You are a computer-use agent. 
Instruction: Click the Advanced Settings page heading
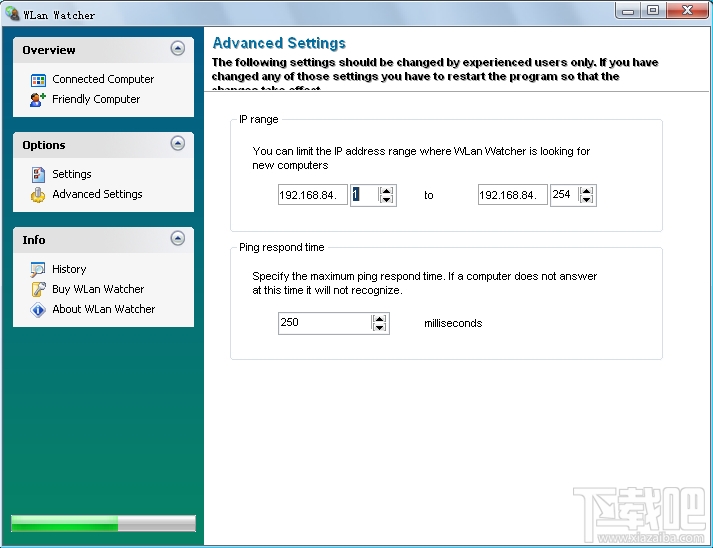point(279,43)
